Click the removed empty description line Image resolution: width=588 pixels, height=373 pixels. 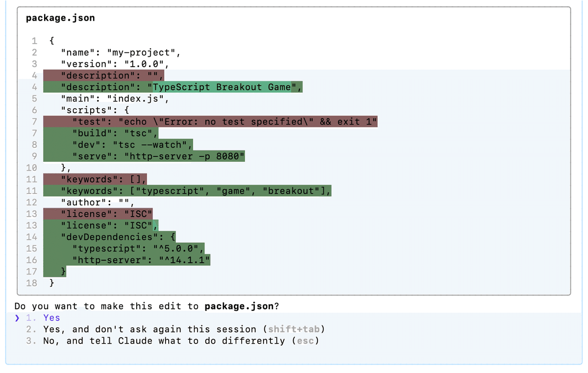click(112, 75)
